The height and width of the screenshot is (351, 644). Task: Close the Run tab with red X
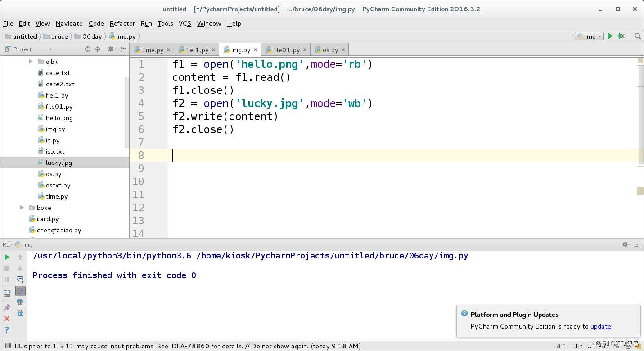[x=7, y=319]
